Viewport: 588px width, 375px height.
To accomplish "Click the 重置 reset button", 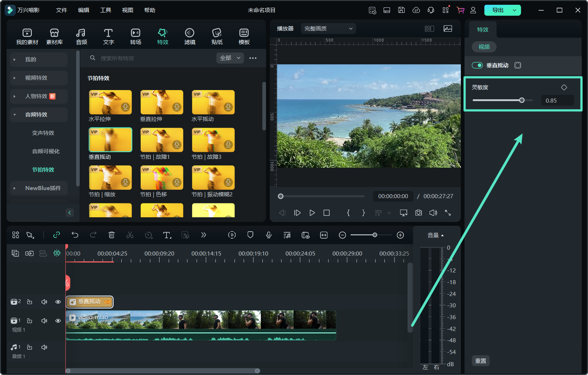I will (480, 361).
